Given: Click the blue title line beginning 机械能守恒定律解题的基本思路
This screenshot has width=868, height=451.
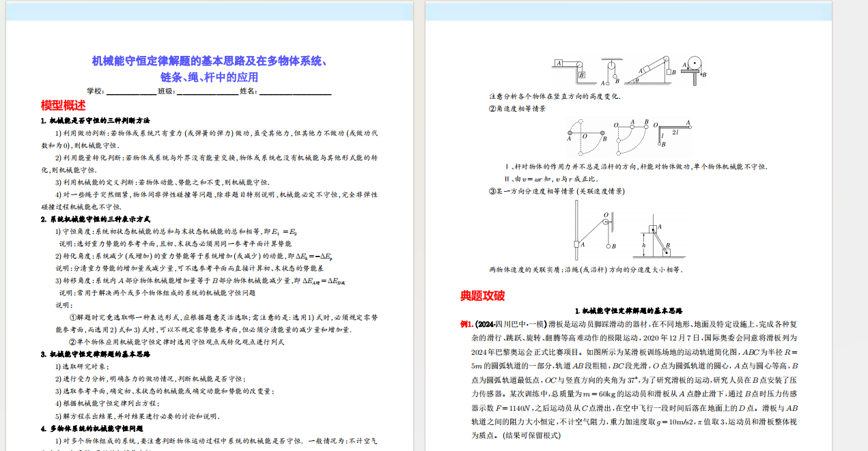Looking at the screenshot, I should pos(210,60).
